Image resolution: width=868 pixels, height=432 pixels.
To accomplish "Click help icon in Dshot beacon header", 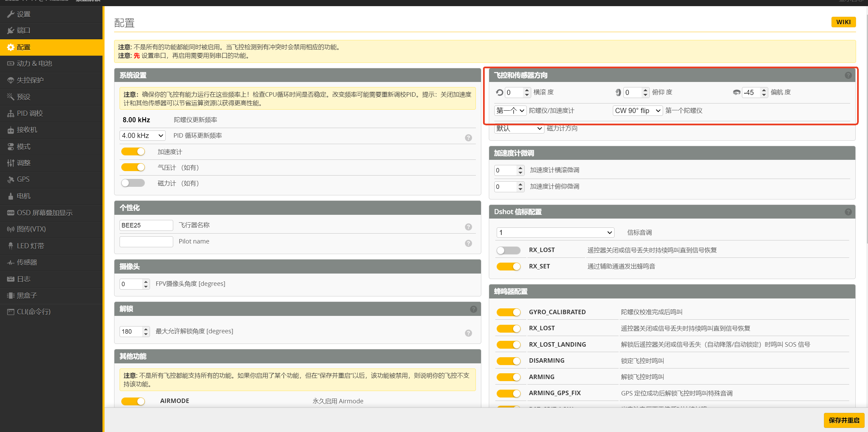I will click(x=848, y=212).
